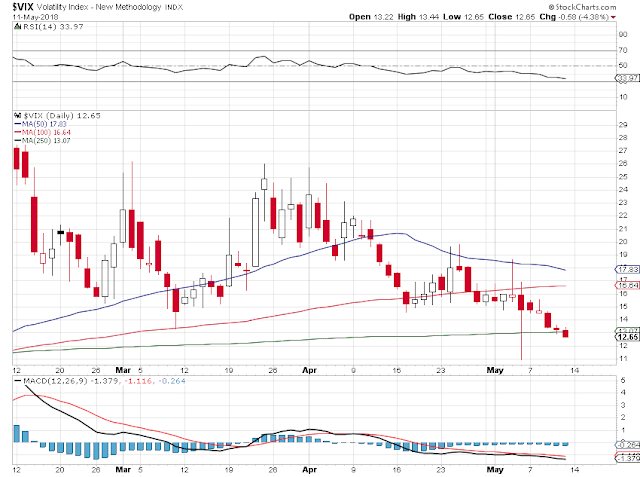Click the candlestick icon beside $VIX (Daily)
The height and width of the screenshot is (477, 640).
coord(17,115)
